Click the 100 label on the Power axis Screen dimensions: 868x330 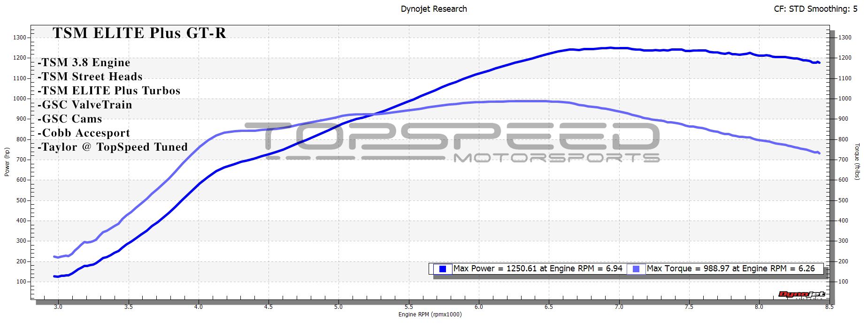(x=21, y=282)
